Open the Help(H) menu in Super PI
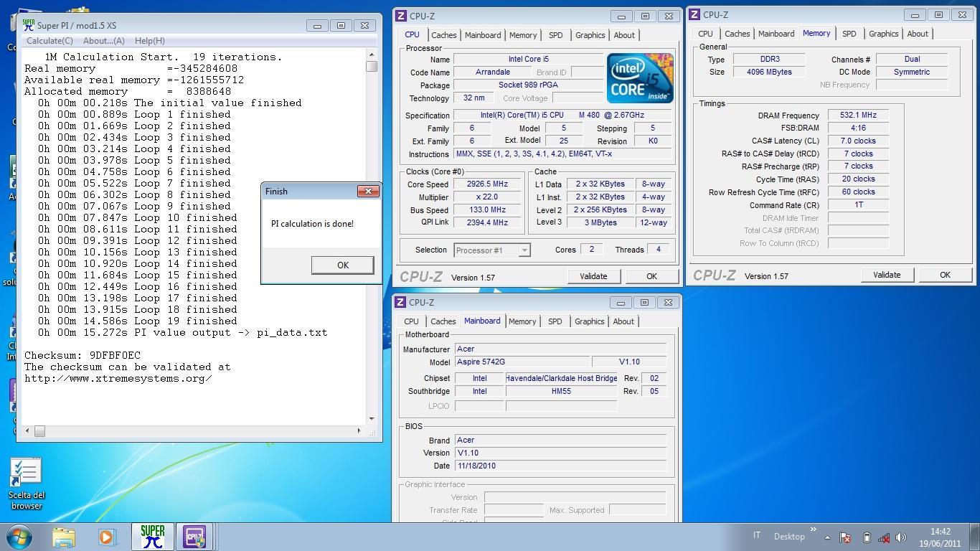The height and width of the screenshot is (551, 980). [150, 41]
